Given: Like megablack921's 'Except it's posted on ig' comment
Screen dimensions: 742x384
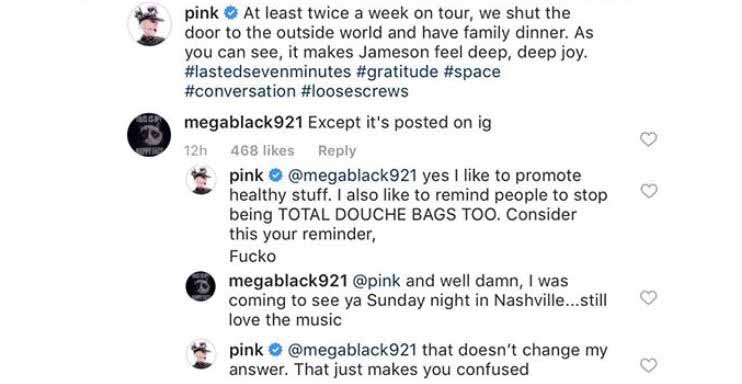Looking at the screenshot, I should [x=648, y=139].
